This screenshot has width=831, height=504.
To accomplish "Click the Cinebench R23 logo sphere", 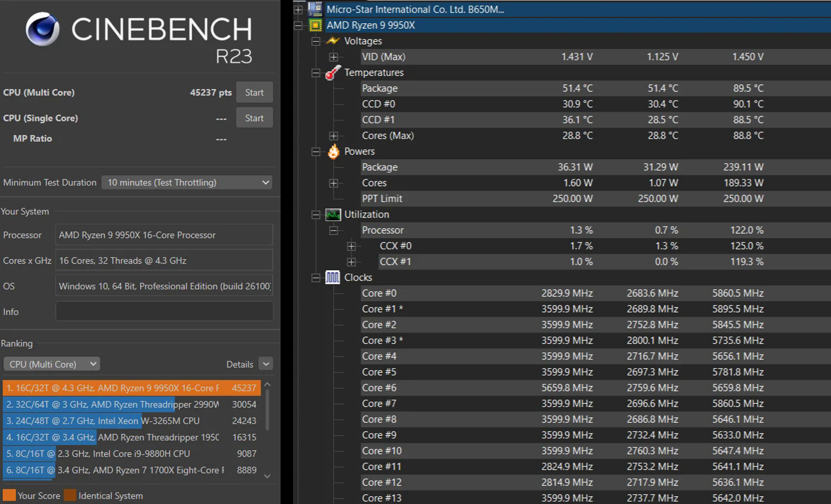I will (x=42, y=30).
